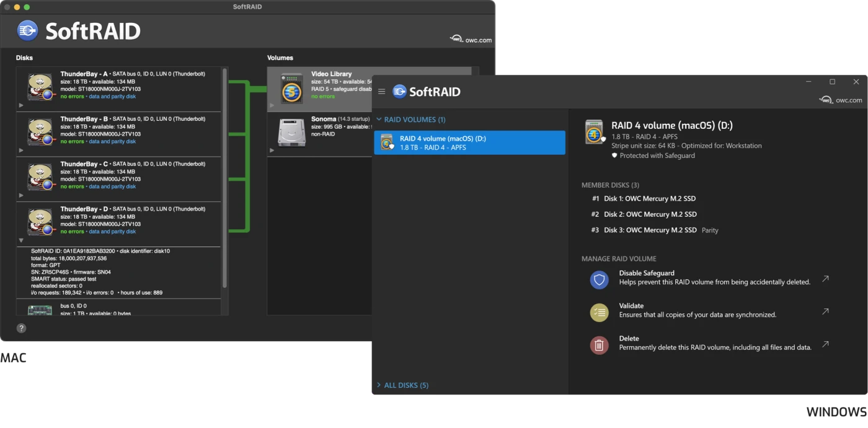This screenshot has width=868, height=428.
Task: Select RAID 4 volume (macOS) (D:) list row
Action: pos(470,142)
